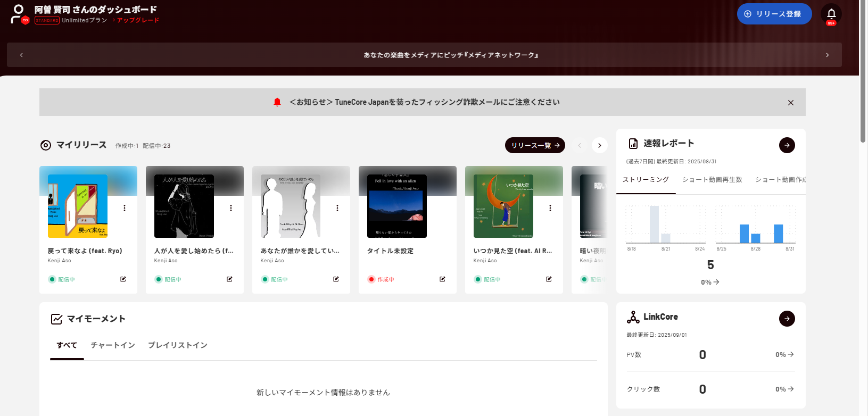Open 速報レポート arrow icon
The height and width of the screenshot is (416, 868).
(787, 145)
